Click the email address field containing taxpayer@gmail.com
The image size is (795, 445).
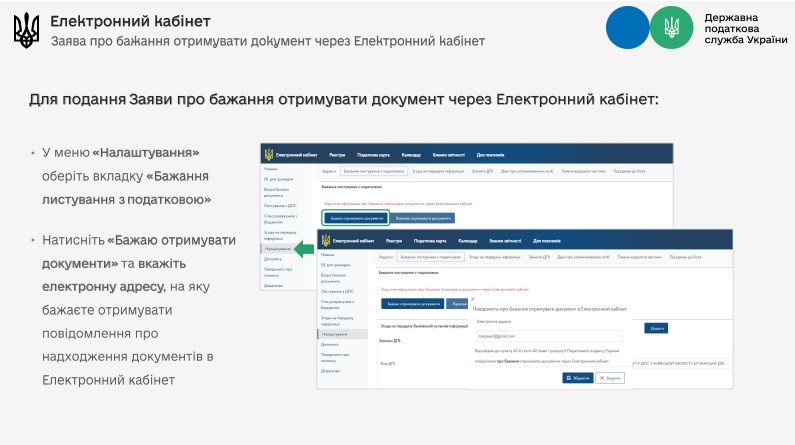pos(548,336)
